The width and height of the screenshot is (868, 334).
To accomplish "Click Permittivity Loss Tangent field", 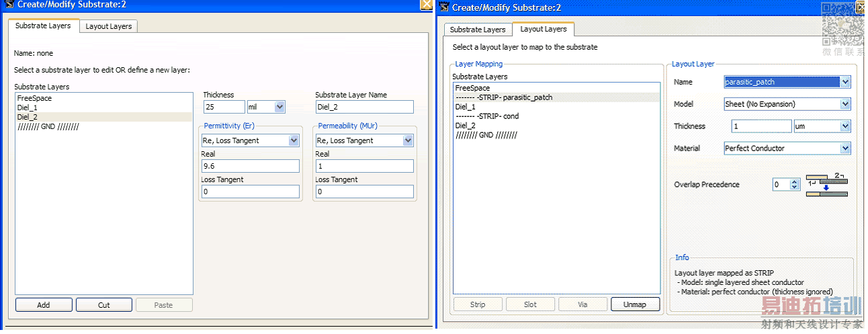I will click(x=250, y=192).
